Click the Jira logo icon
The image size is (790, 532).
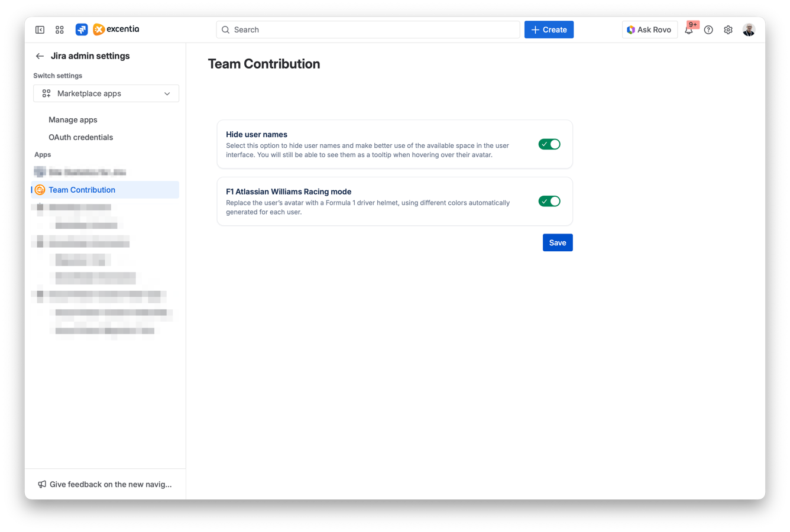tap(81, 29)
